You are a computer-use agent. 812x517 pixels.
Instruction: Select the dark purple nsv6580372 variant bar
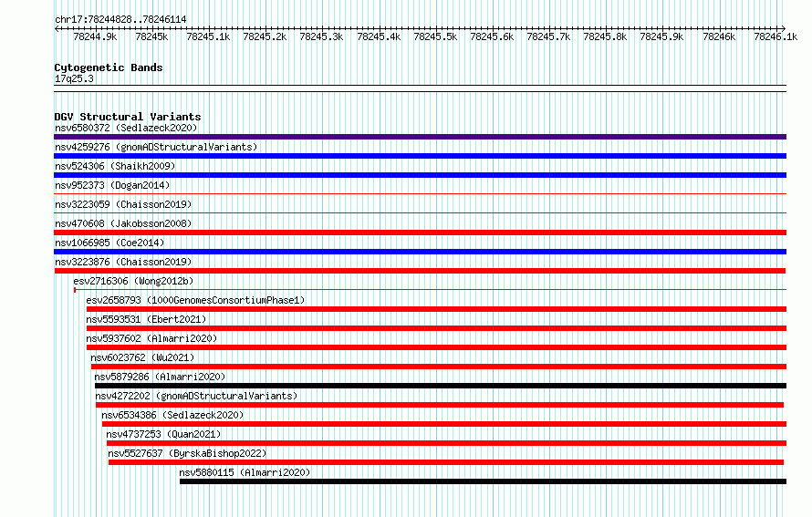coord(420,137)
